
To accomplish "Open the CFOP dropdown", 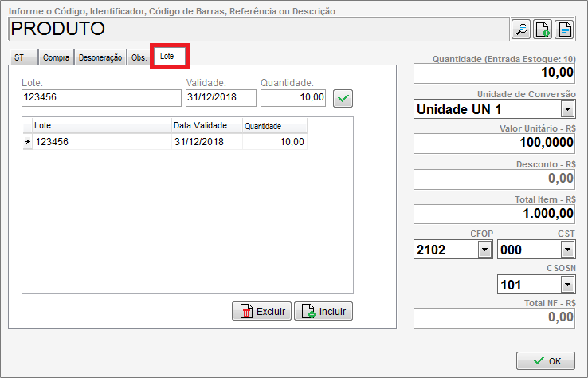I will (x=484, y=250).
